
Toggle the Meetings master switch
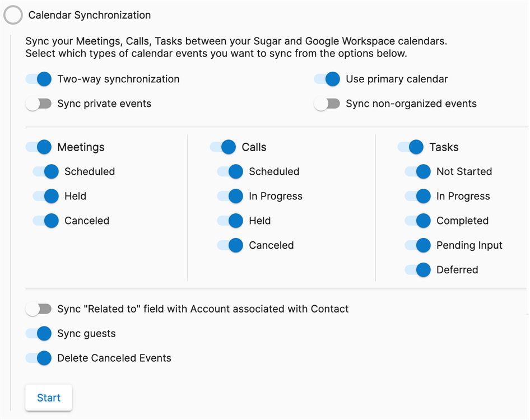click(x=39, y=147)
